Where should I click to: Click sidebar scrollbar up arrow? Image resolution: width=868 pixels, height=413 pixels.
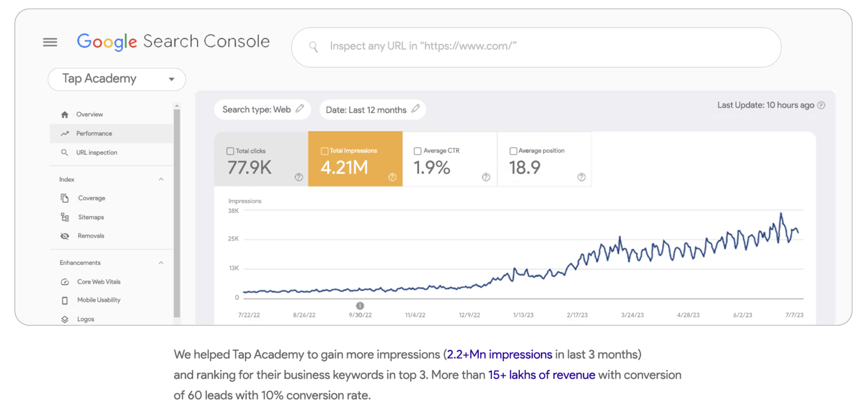coord(177,106)
